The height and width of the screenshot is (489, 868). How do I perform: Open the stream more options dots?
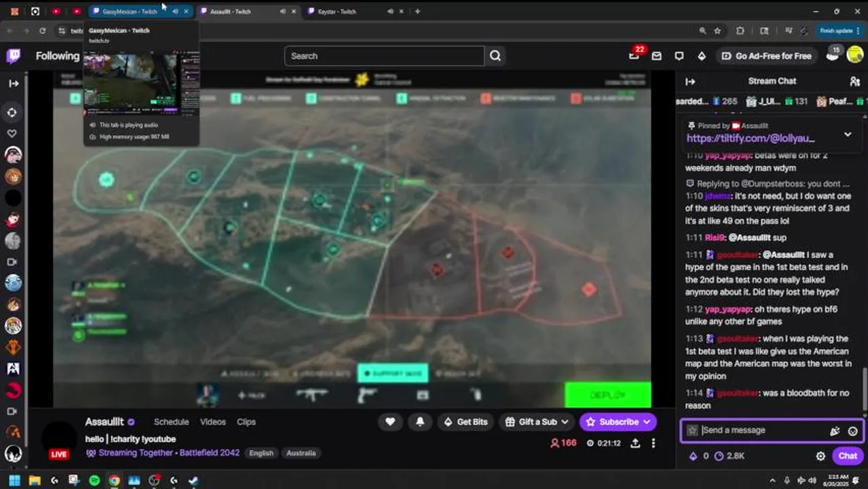[x=653, y=443]
